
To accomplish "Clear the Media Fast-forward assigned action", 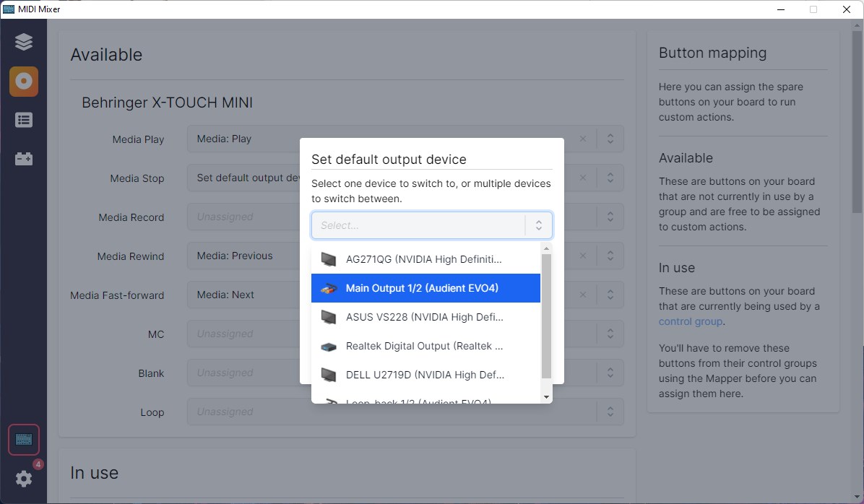I will 583,295.
